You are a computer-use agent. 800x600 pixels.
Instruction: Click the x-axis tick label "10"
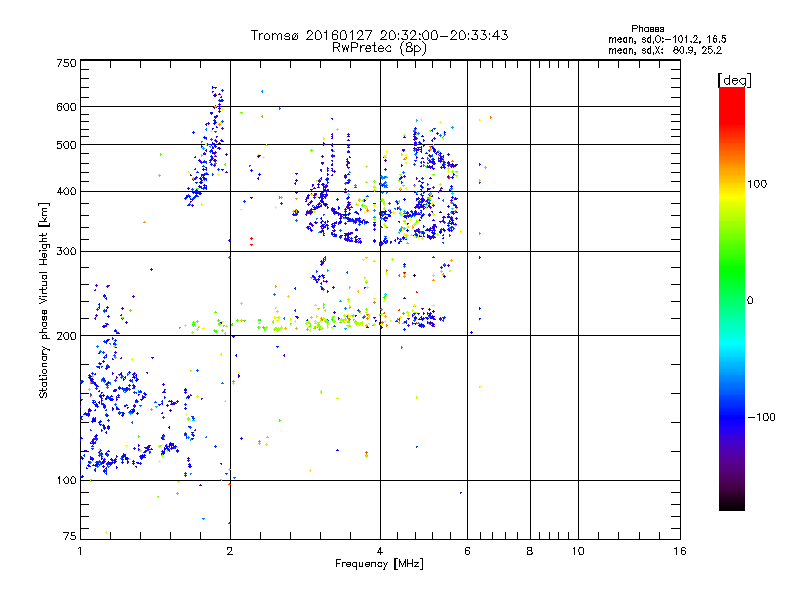coord(578,551)
